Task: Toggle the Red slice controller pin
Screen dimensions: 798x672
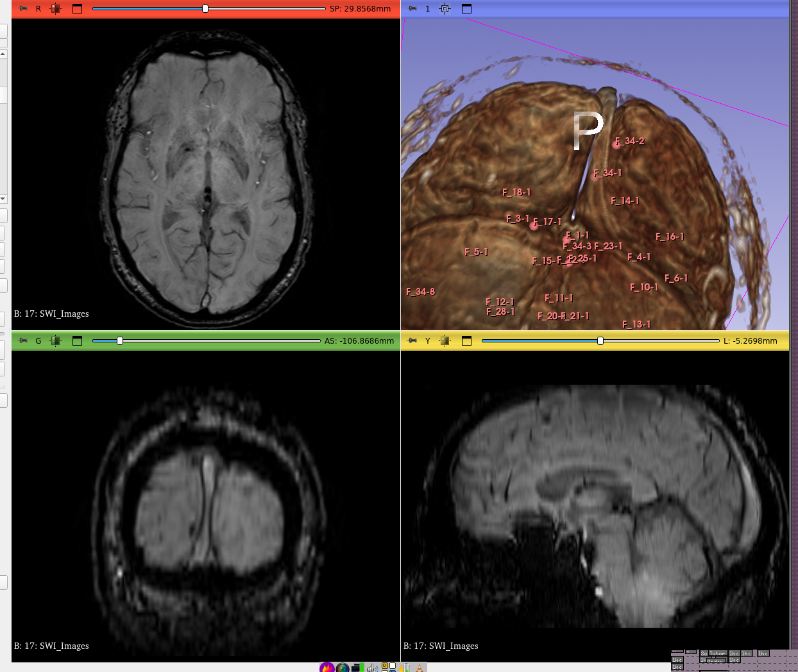Action: pyautogui.click(x=23, y=9)
